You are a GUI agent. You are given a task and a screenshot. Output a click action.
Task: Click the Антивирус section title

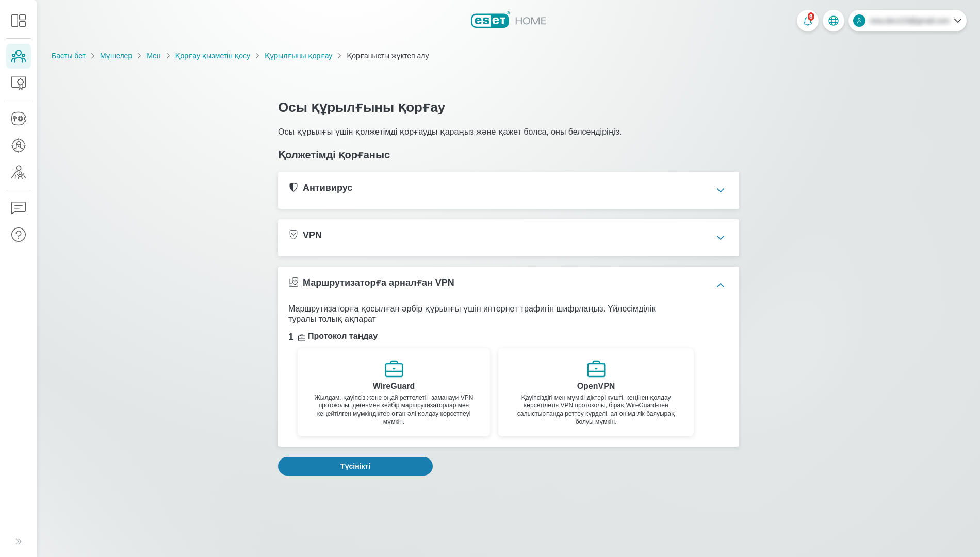point(328,188)
